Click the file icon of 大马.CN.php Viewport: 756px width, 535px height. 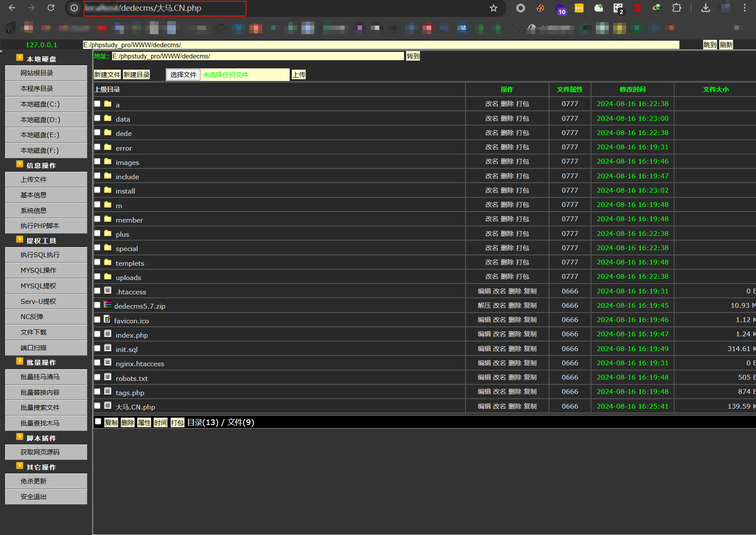(108, 406)
